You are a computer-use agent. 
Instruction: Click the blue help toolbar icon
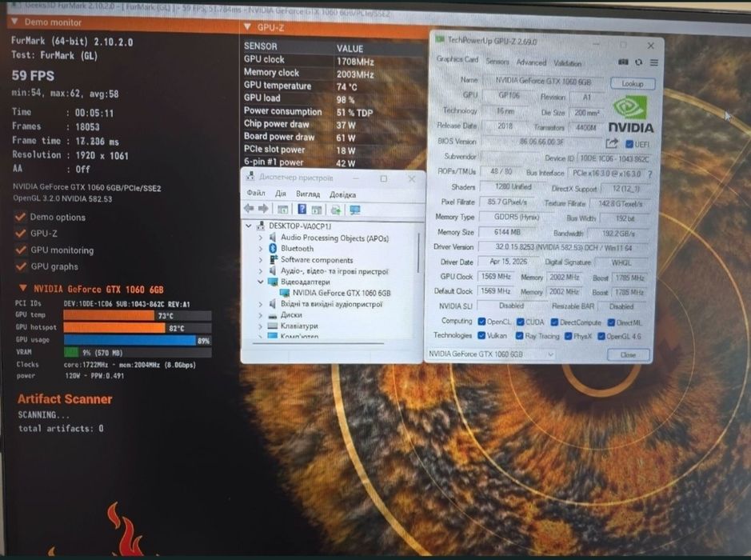302,209
